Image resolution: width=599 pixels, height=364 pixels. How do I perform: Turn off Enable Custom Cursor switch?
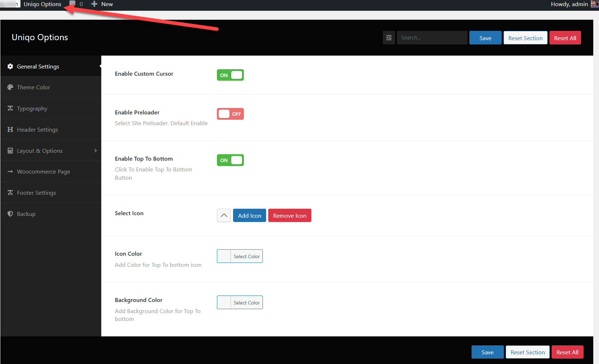230,75
